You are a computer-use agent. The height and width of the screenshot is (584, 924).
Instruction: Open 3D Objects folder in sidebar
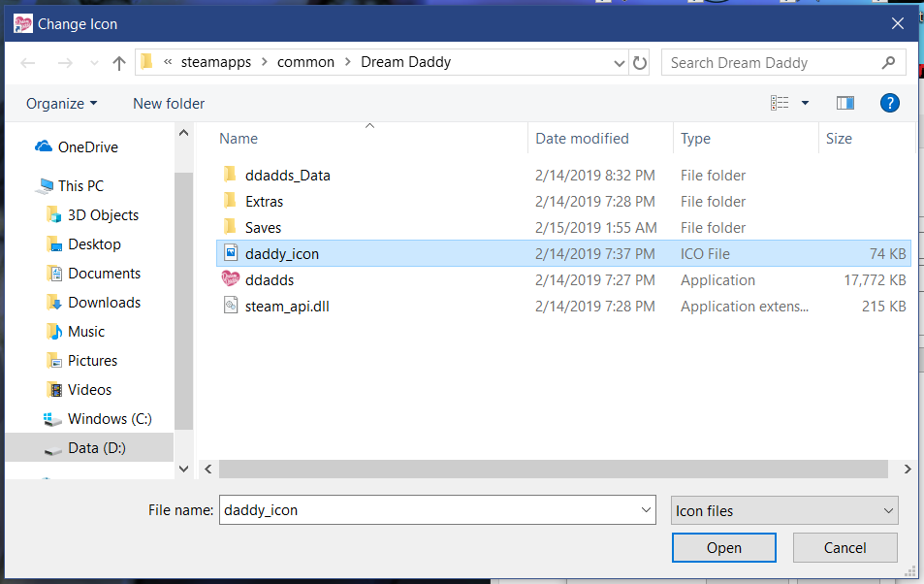pyautogui.click(x=103, y=215)
